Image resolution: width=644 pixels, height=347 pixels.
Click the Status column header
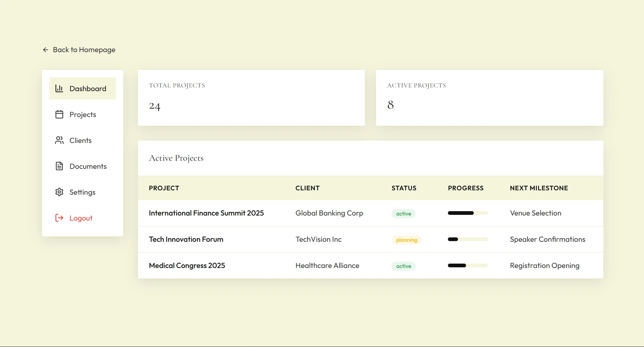404,188
